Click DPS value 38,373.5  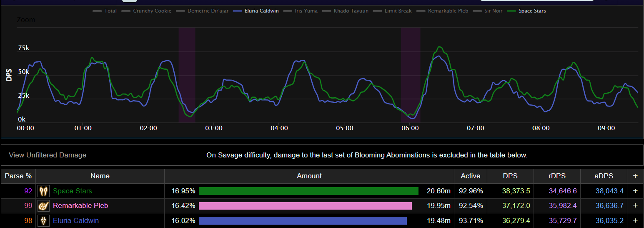[516, 191]
